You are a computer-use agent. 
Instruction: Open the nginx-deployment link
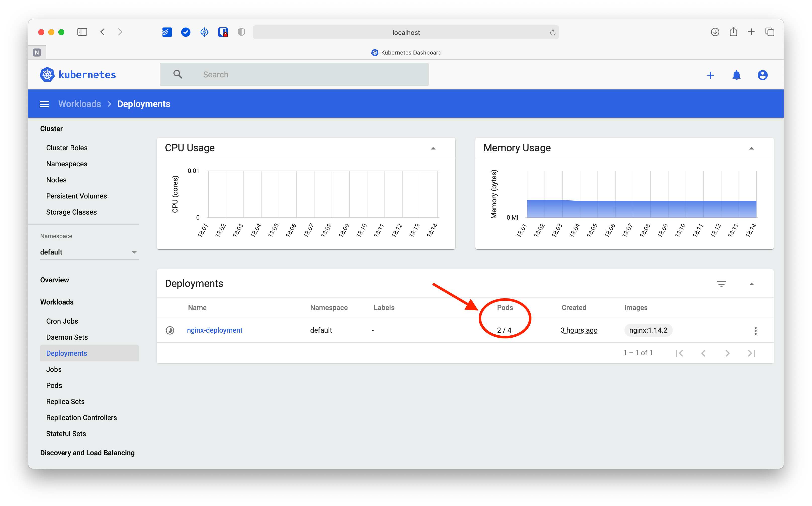click(215, 330)
